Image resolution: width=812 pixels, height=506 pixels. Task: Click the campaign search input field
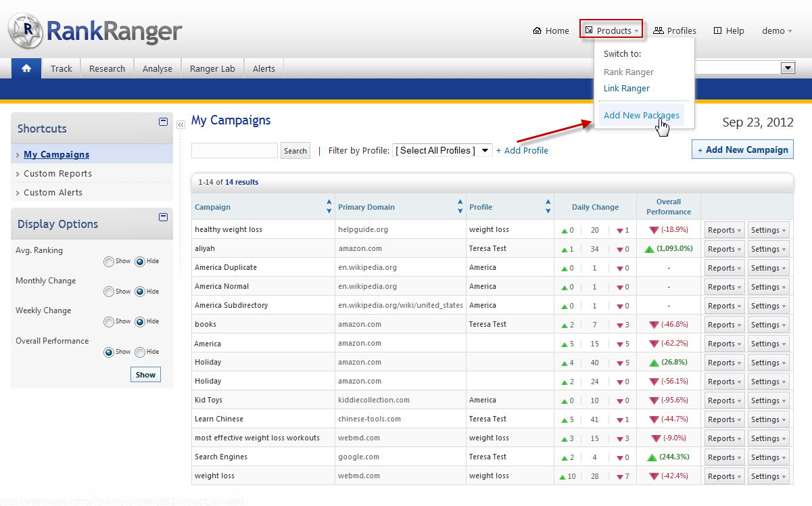click(x=235, y=151)
